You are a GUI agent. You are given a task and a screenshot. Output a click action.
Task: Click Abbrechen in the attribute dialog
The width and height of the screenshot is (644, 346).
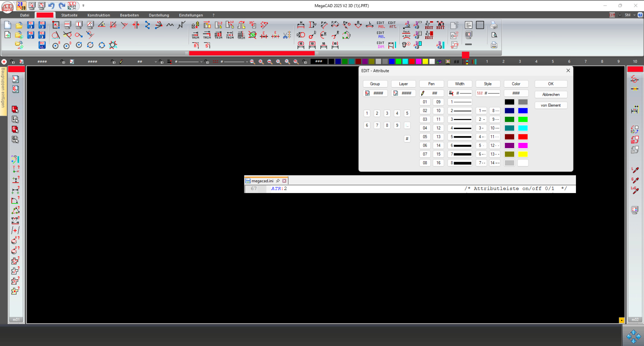point(551,95)
